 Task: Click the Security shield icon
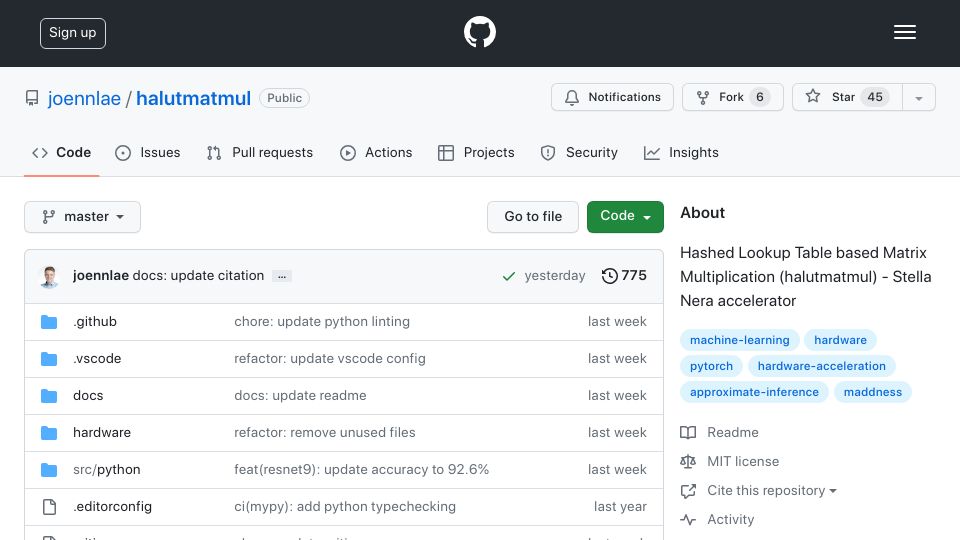tap(548, 153)
